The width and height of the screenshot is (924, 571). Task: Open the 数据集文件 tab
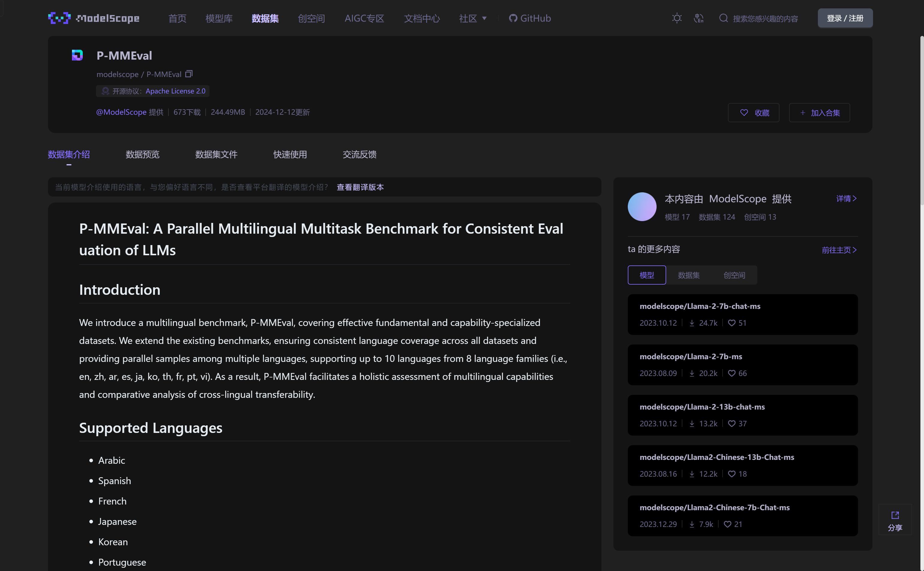(x=216, y=155)
